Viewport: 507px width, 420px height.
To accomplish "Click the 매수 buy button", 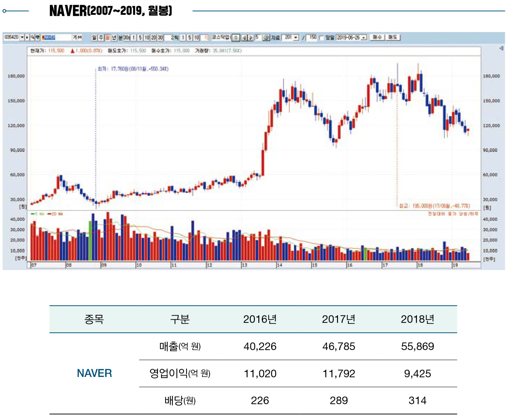I will (377, 37).
